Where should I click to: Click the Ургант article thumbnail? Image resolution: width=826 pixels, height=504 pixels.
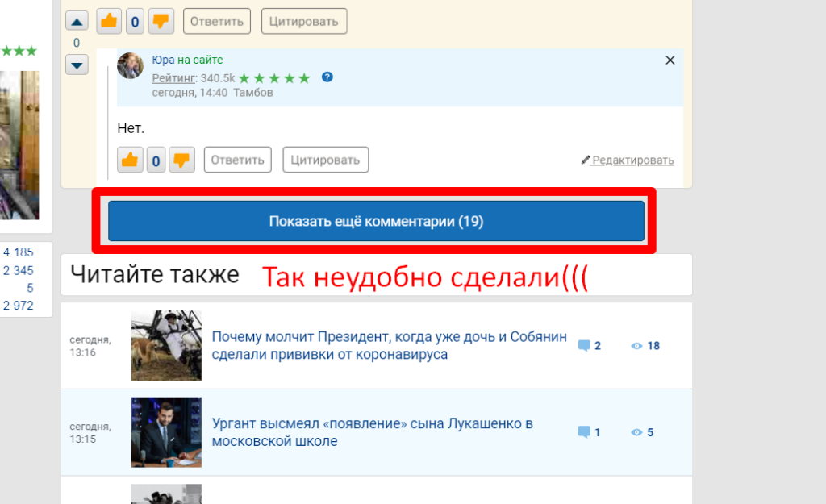[x=166, y=432]
